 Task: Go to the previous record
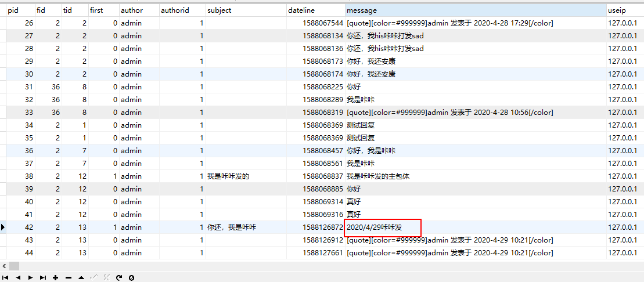(x=18, y=277)
